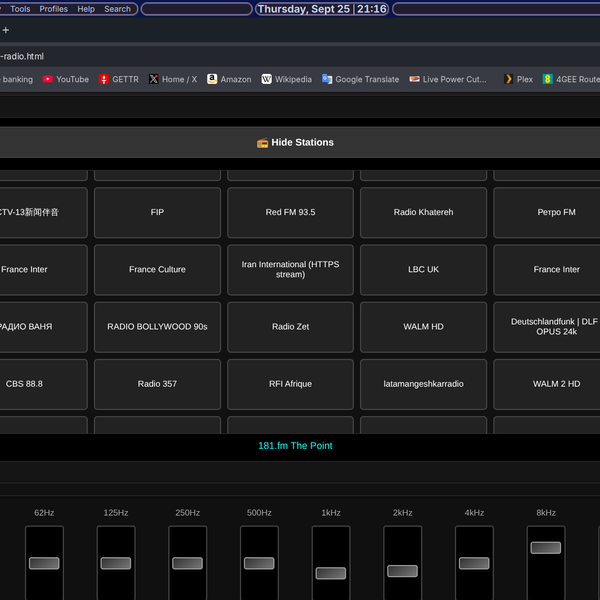Open the 4GEE Router bookmark icon
Viewport: 600px width, 600px height.
click(548, 79)
